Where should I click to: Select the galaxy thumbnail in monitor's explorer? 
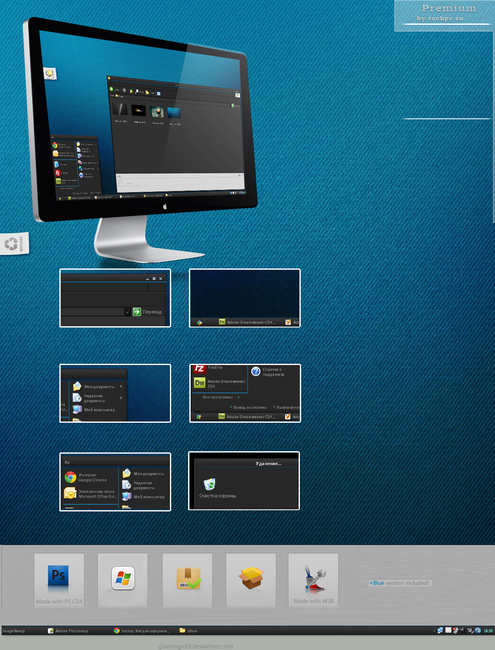coord(138,110)
